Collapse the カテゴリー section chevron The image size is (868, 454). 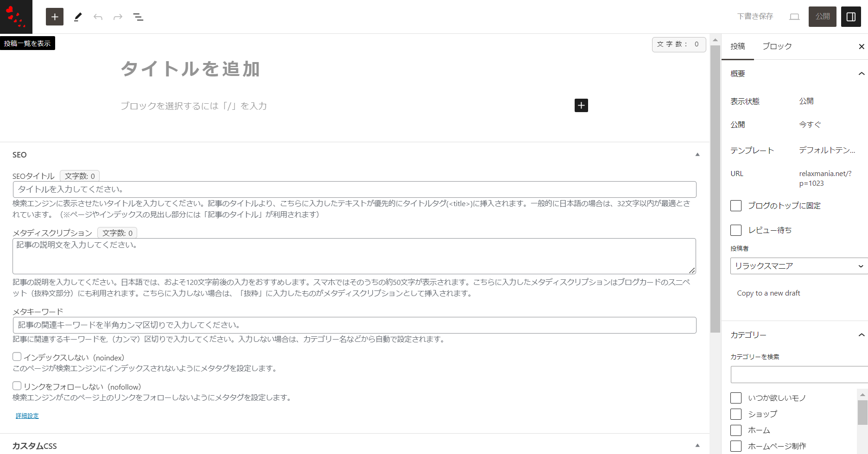coord(861,335)
